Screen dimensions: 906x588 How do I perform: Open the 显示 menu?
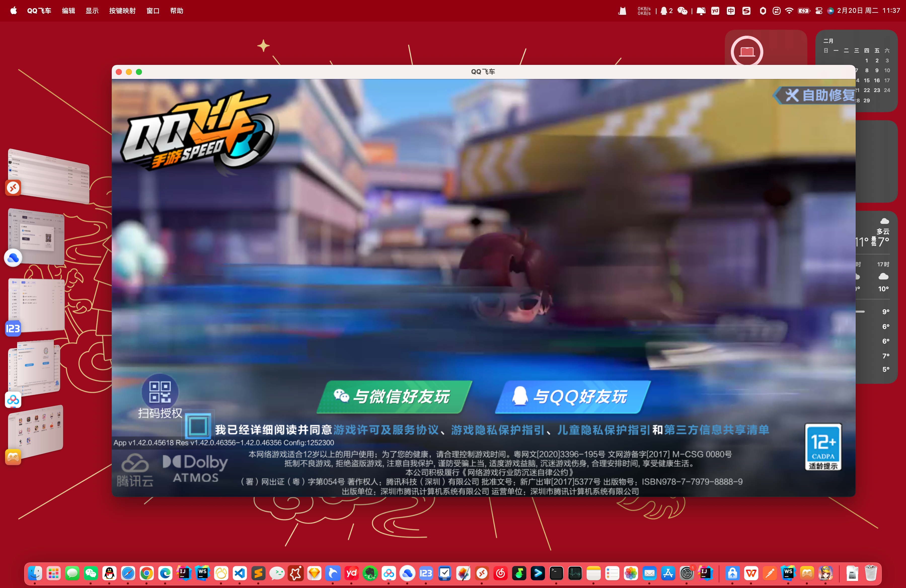pos(92,11)
